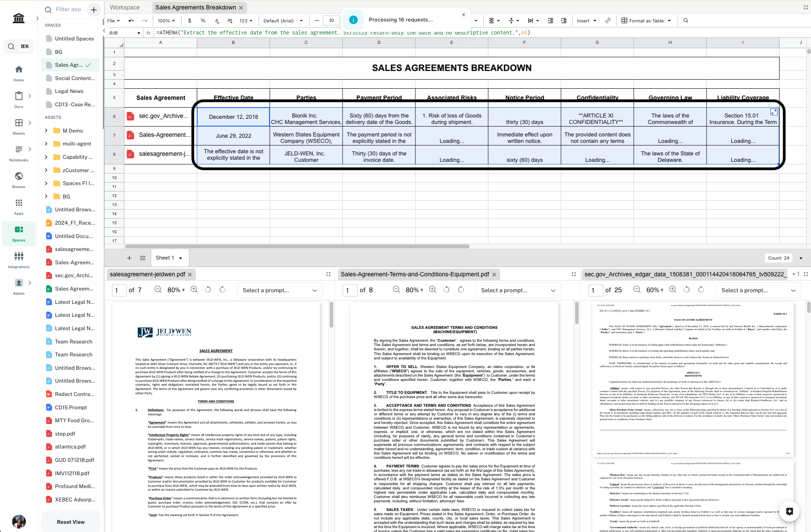Rotate counterclockwise in salesagreement-jeldwen.pdf viewer

click(208, 290)
